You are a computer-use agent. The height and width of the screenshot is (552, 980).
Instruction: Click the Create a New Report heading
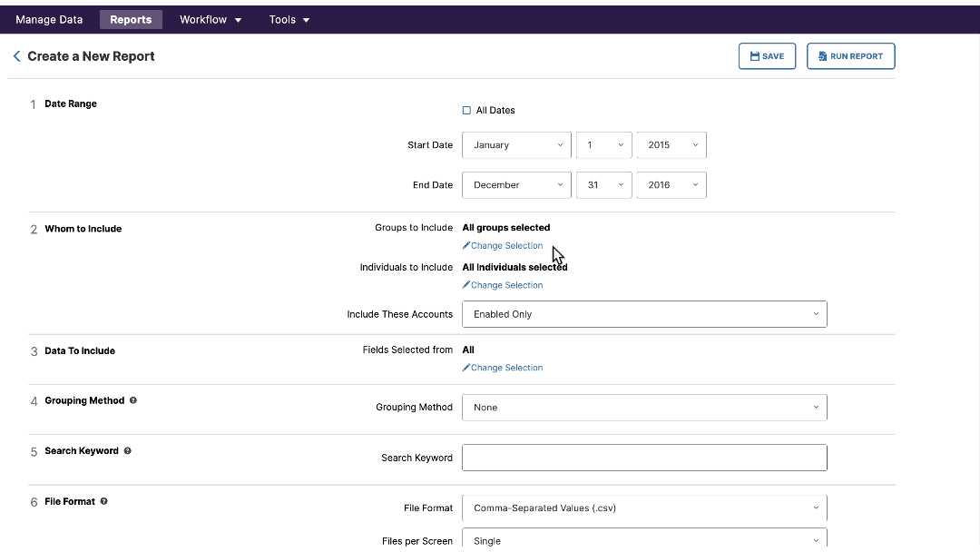pos(91,56)
